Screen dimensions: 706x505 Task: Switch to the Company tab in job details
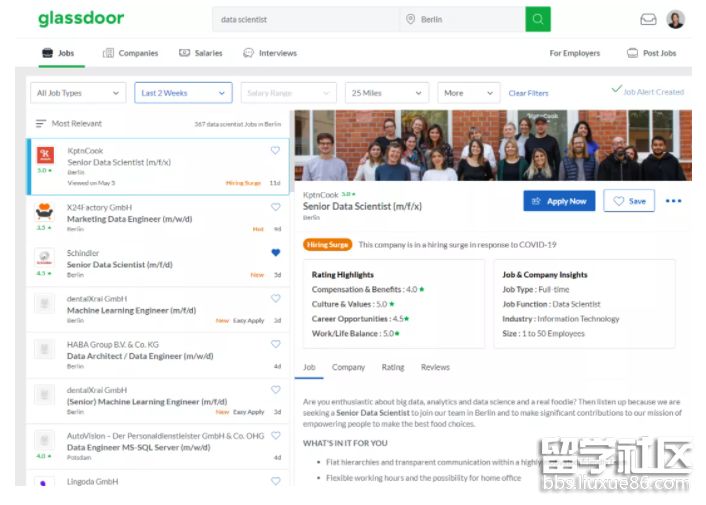pos(348,367)
